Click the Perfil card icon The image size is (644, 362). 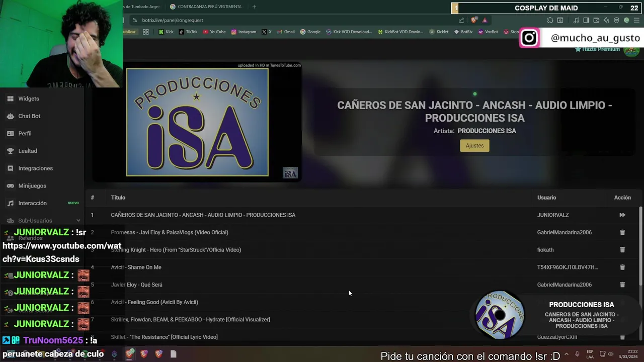click(10, 133)
